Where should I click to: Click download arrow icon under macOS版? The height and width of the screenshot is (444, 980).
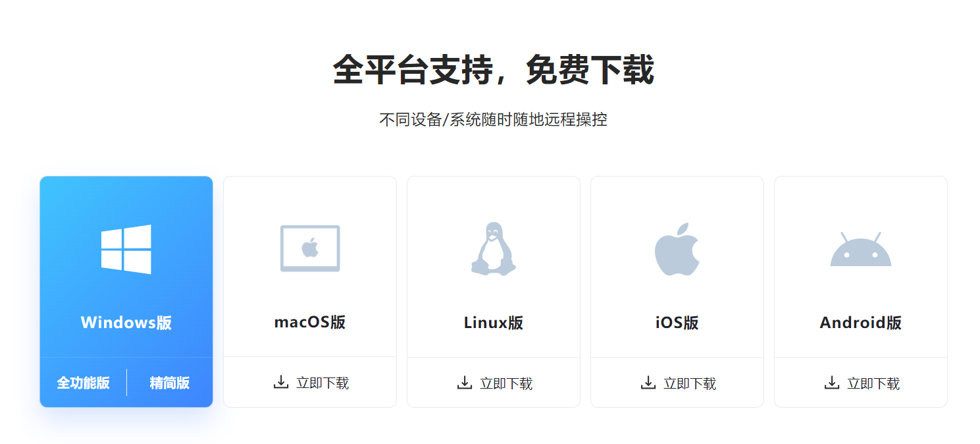[x=281, y=382]
